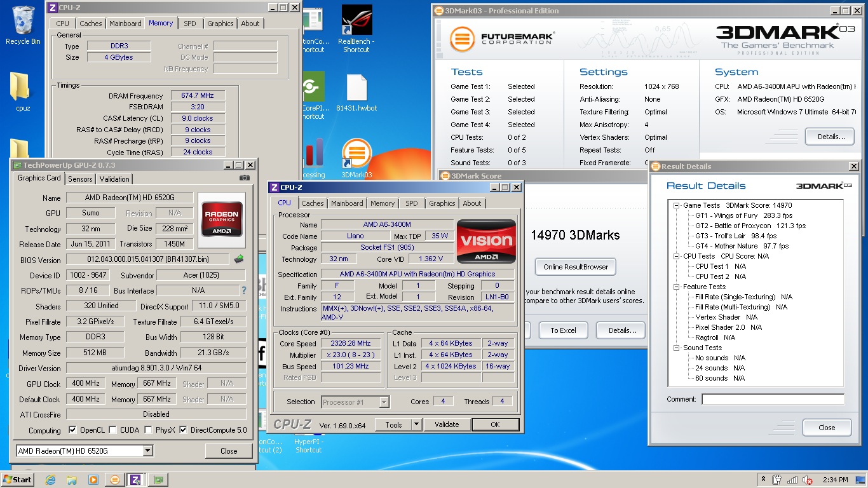Click OK in the CPU-Z window
This screenshot has height=488, width=868.
point(495,425)
